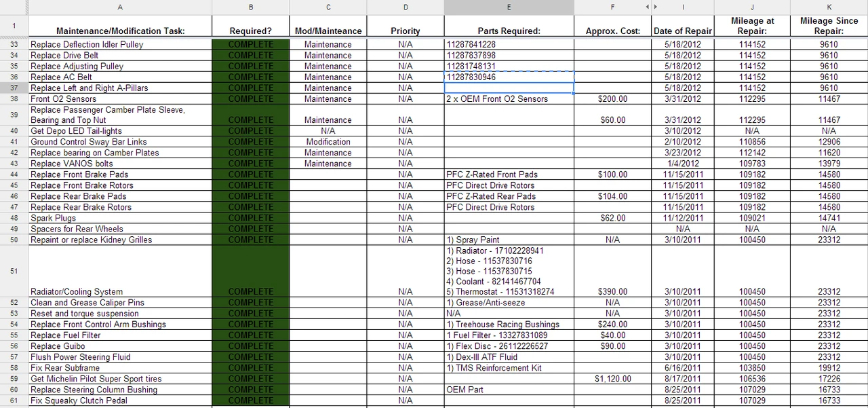Click the date cell 1/4/2012
Screen dimensions: 868x408
click(683, 164)
